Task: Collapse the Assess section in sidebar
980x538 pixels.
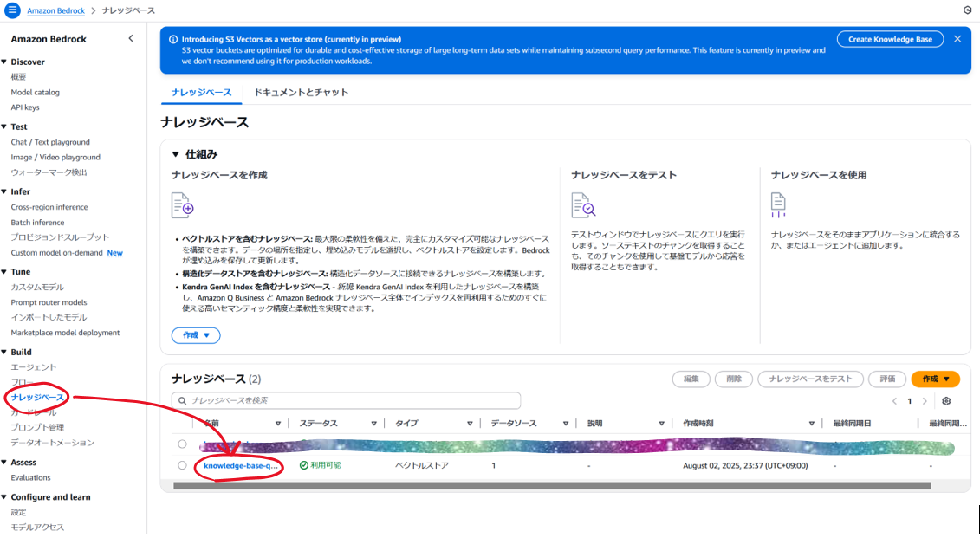Action: tap(4, 463)
